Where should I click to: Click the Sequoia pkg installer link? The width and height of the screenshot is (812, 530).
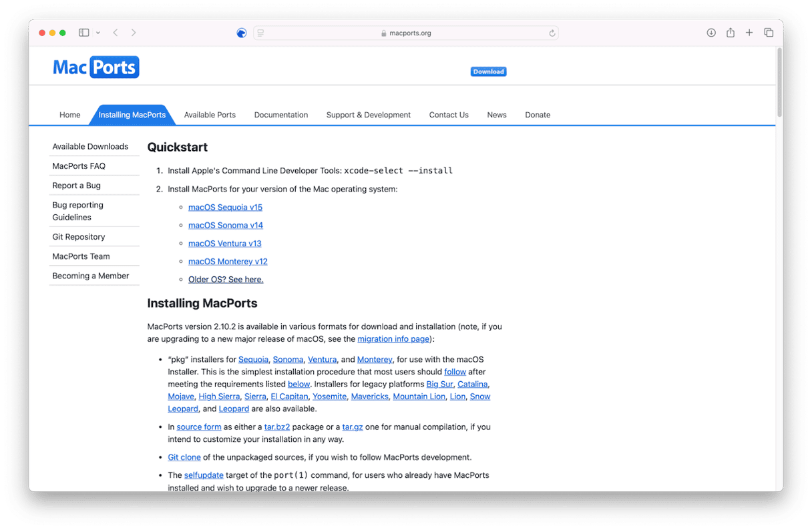coord(254,359)
